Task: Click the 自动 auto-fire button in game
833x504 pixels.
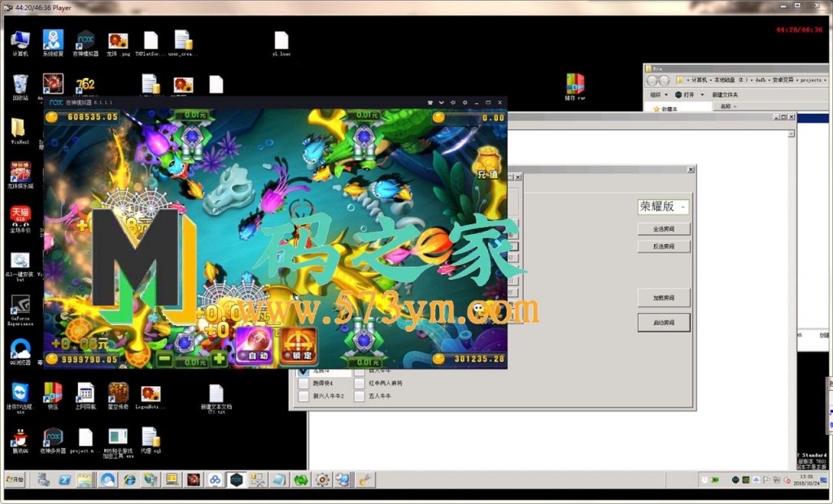Action: click(254, 347)
